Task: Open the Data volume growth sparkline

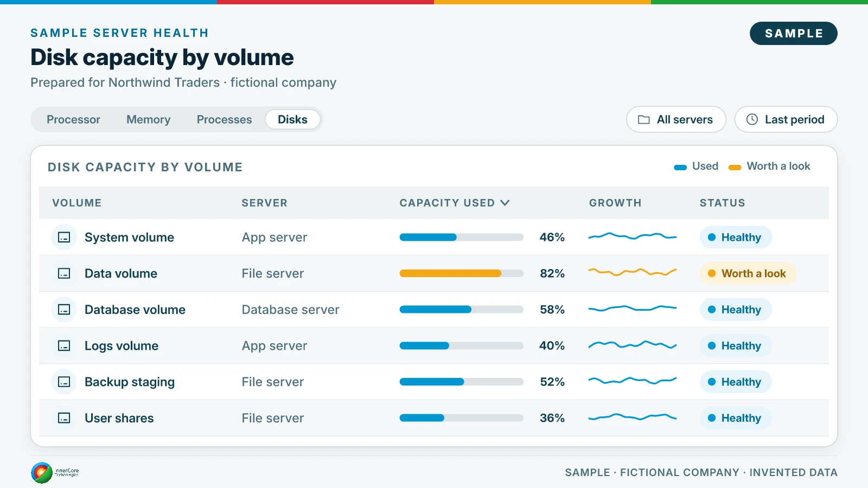Action: (x=633, y=272)
